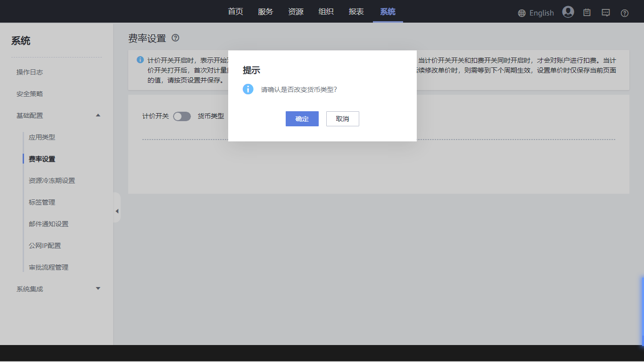Collapse the 基础配置 section
Screen dimensions: 644x362
98,115
